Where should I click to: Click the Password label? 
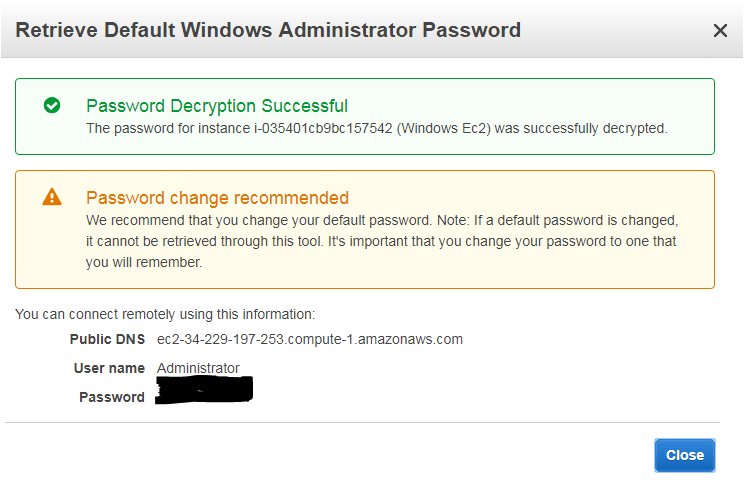pos(112,397)
